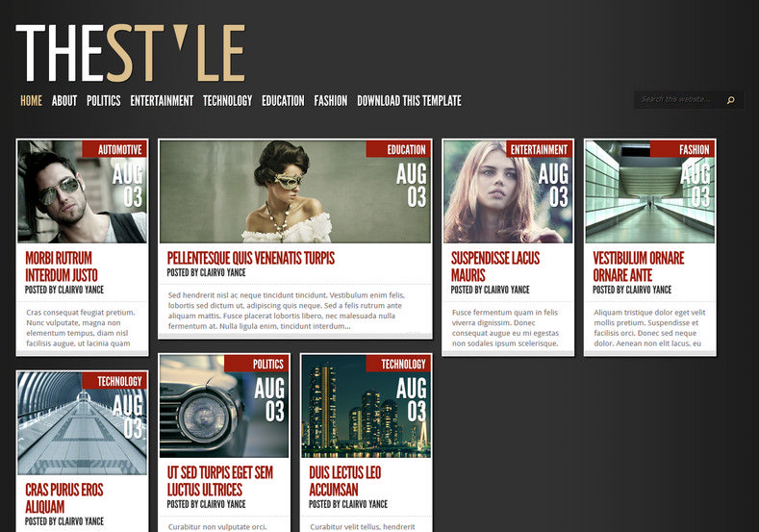
Task: Click Technology tag on walkway tunnel card
Action: click(x=114, y=381)
